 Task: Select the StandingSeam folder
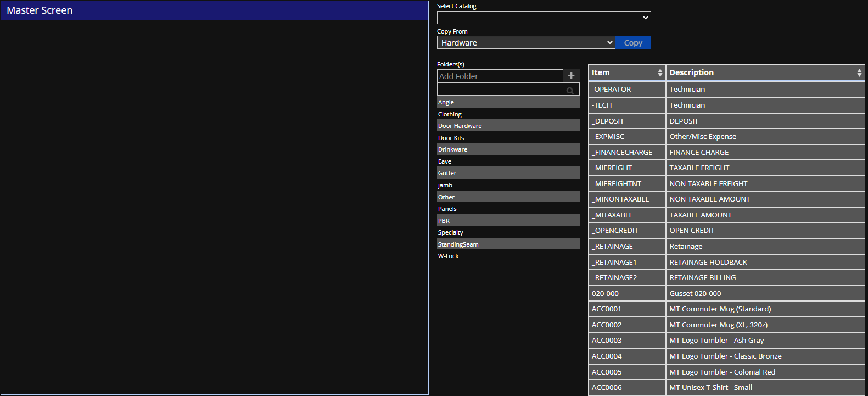point(508,244)
